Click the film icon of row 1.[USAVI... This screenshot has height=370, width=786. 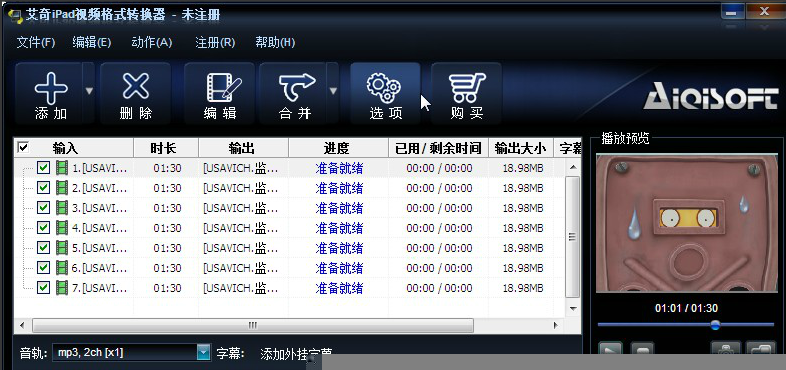pos(62,167)
